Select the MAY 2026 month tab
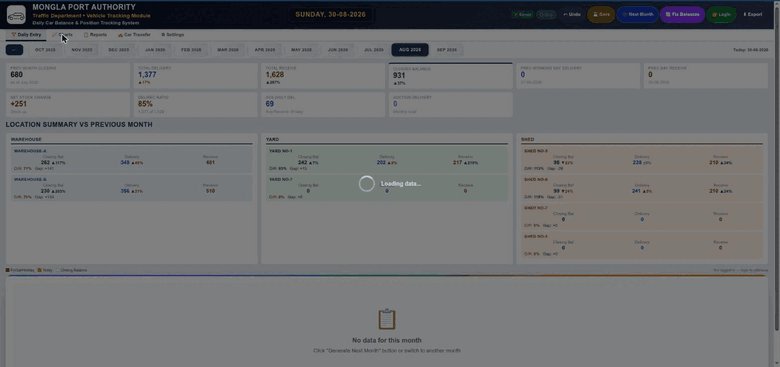Image resolution: width=780 pixels, height=367 pixels. pyautogui.click(x=301, y=50)
